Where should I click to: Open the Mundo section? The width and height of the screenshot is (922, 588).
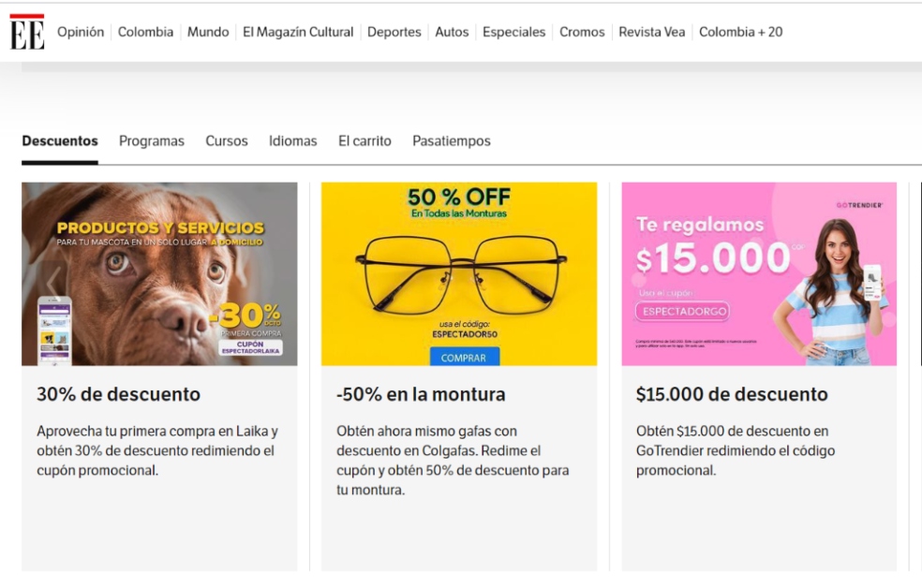[x=208, y=32]
